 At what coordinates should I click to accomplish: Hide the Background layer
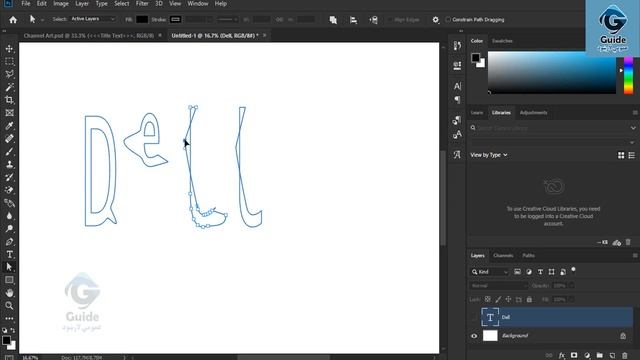pos(474,336)
